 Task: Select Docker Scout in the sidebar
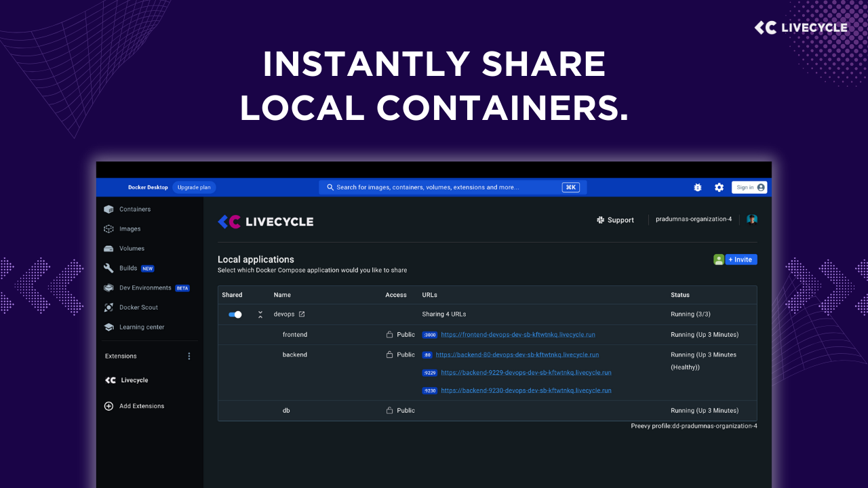point(138,308)
